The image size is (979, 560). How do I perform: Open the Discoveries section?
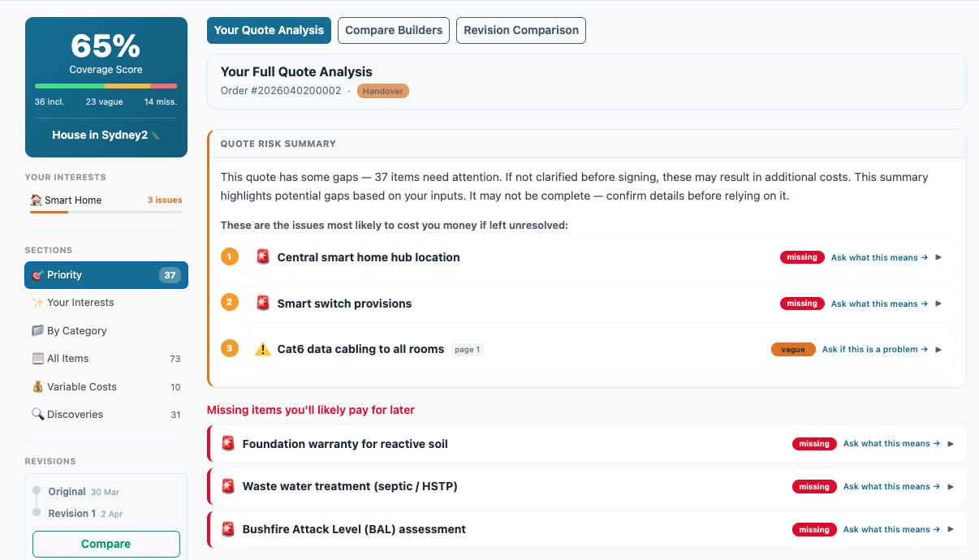click(x=75, y=415)
